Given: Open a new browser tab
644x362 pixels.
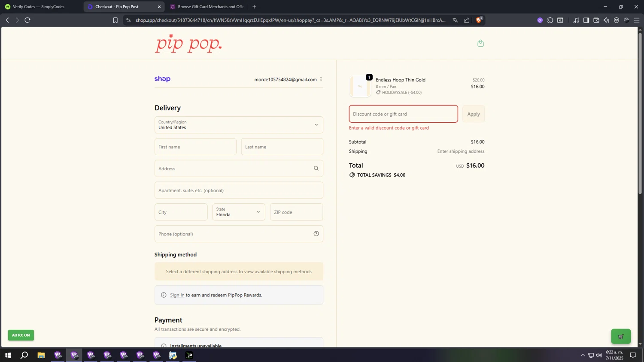Looking at the screenshot, I should (254, 7).
